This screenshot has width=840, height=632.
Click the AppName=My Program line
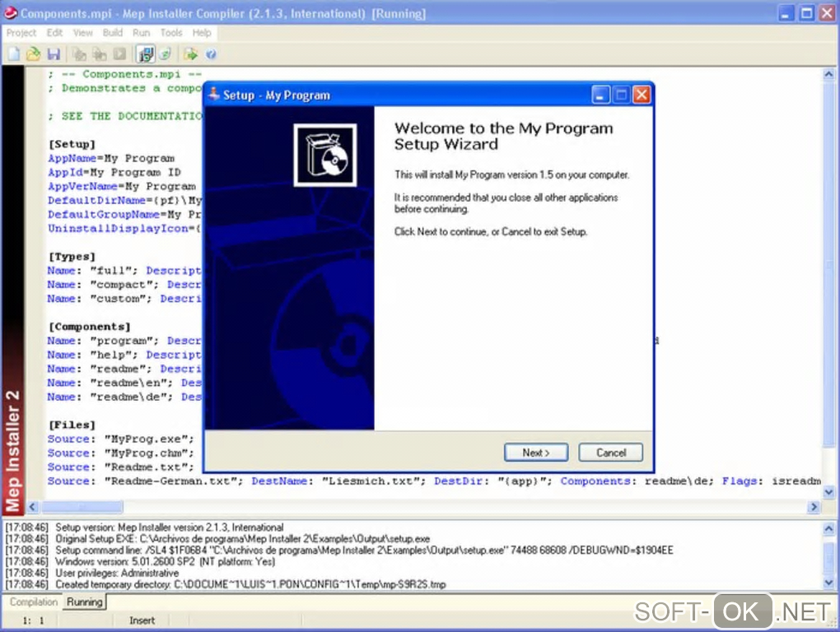111,158
